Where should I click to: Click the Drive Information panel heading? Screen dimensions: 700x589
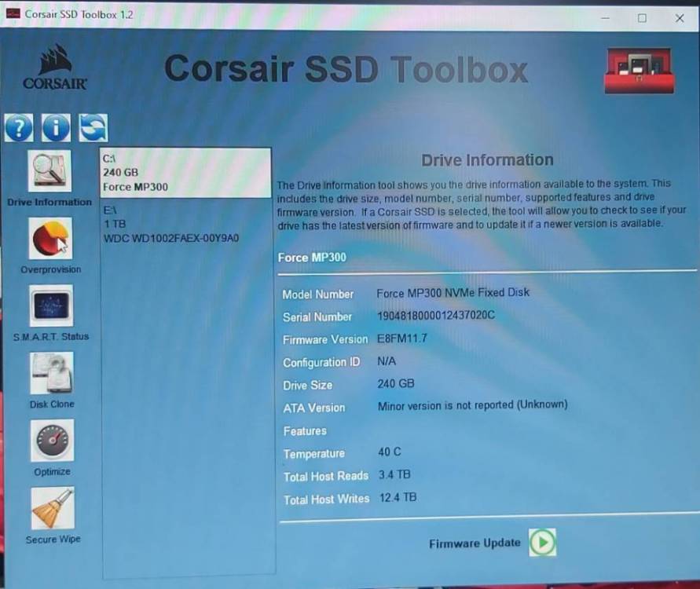click(487, 160)
